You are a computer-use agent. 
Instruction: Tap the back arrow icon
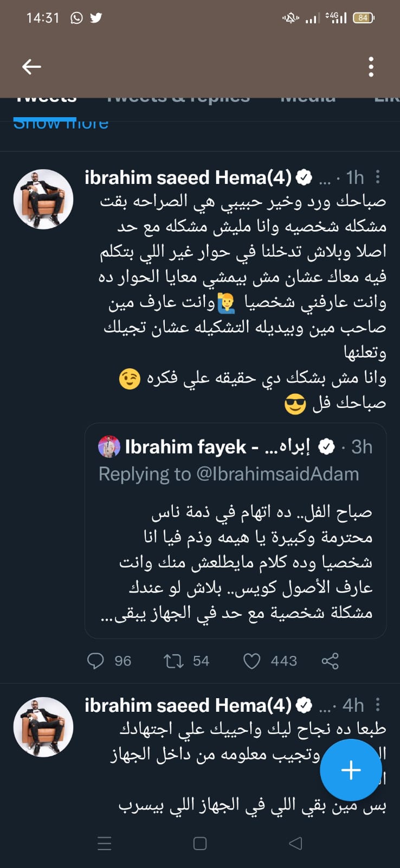coord(31,67)
